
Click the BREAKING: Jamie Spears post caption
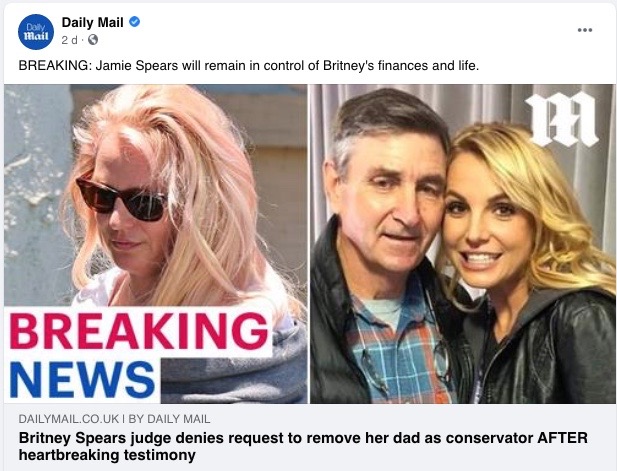click(249, 66)
